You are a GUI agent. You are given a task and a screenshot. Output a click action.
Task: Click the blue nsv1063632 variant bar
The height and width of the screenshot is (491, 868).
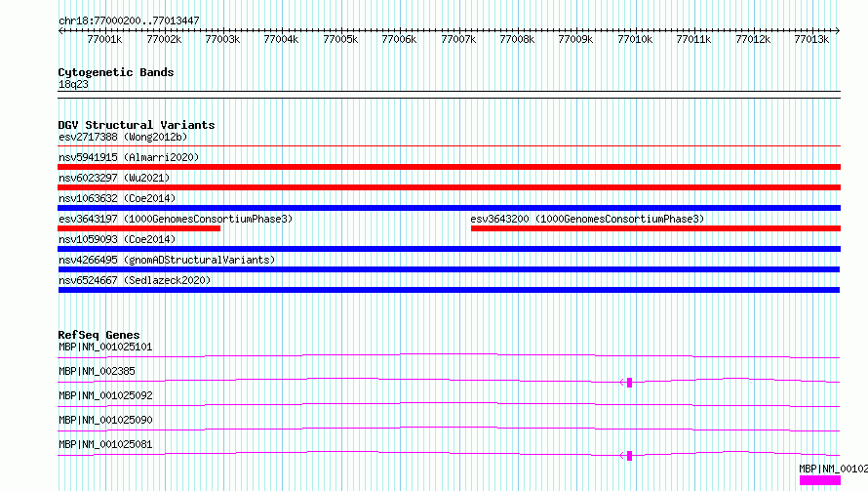(449, 208)
